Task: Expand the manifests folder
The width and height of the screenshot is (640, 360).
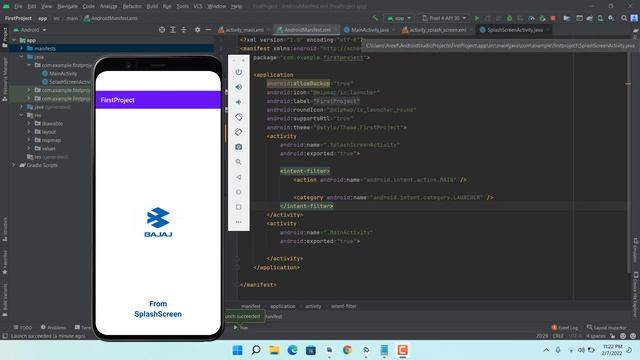Action: [22, 48]
